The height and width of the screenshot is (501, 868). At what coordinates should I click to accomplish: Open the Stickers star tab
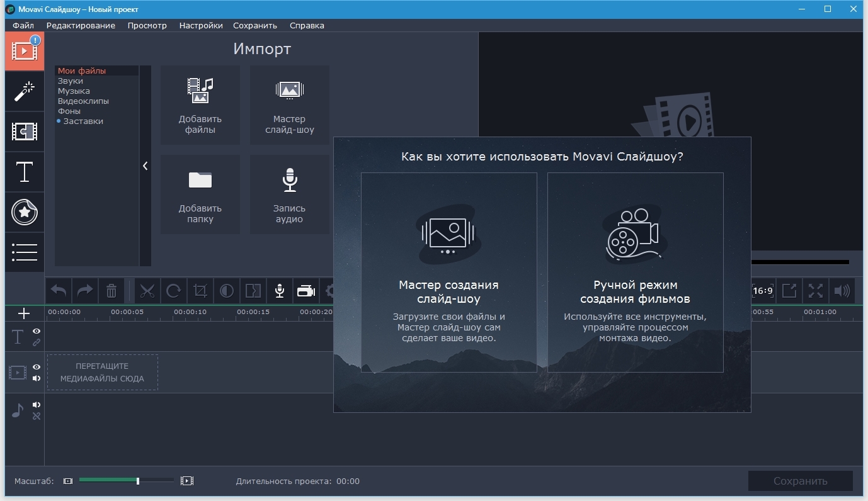(25, 212)
